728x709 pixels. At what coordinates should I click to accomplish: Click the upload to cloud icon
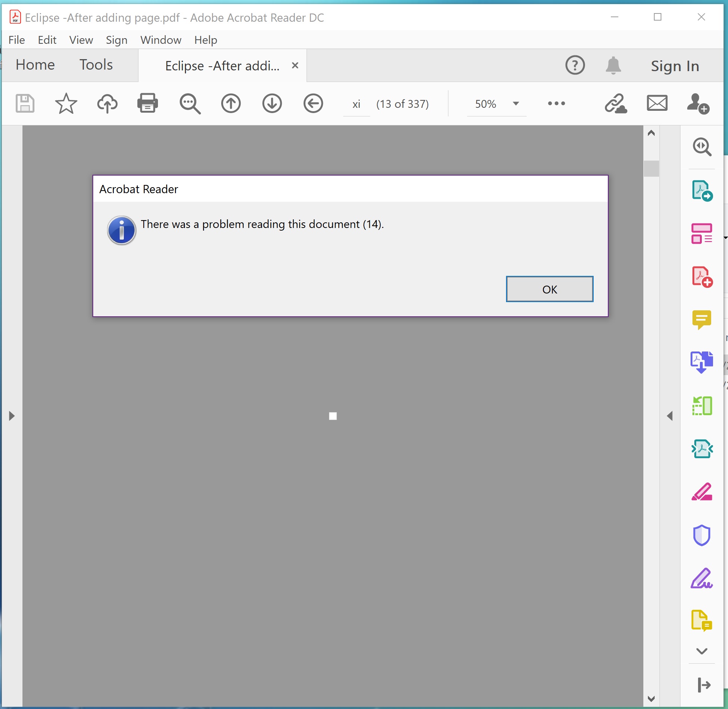(x=107, y=103)
